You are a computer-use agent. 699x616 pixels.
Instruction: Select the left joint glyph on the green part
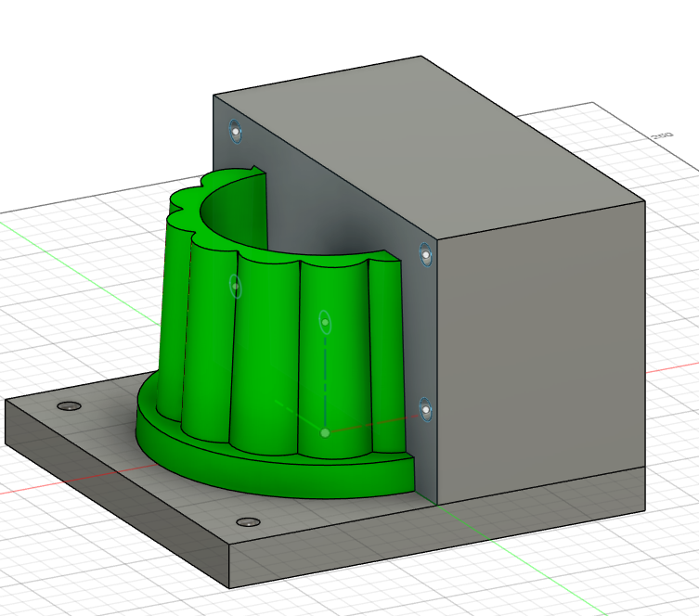236,286
